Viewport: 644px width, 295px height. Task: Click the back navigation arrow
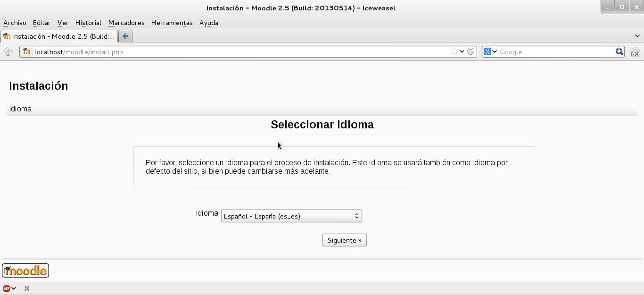[x=8, y=51]
